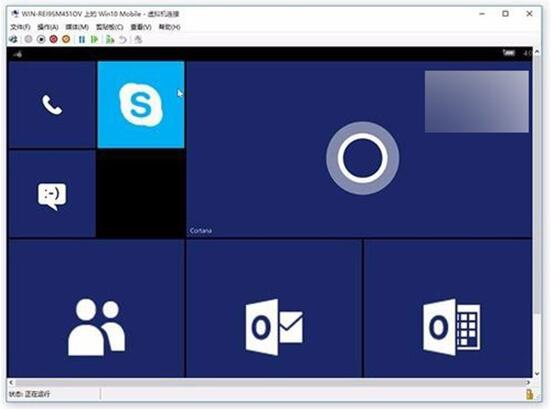
Task: Click the VM connection title bar icon
Action: click(x=15, y=14)
